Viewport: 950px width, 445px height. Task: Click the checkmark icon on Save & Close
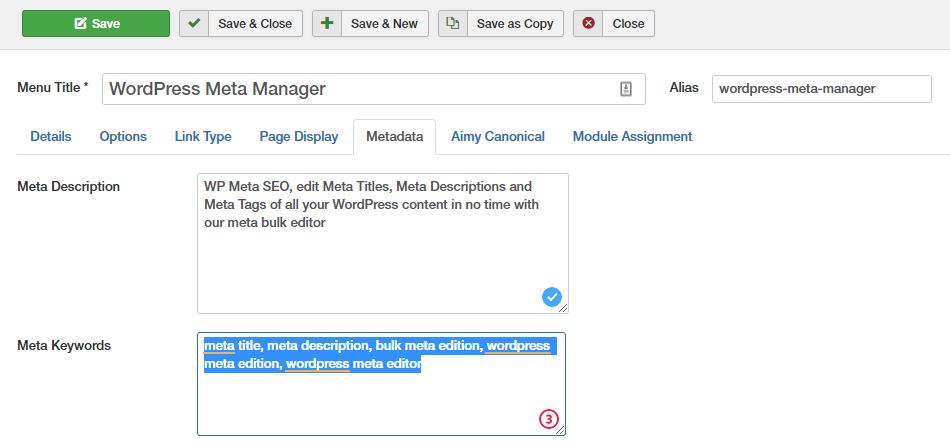click(194, 24)
